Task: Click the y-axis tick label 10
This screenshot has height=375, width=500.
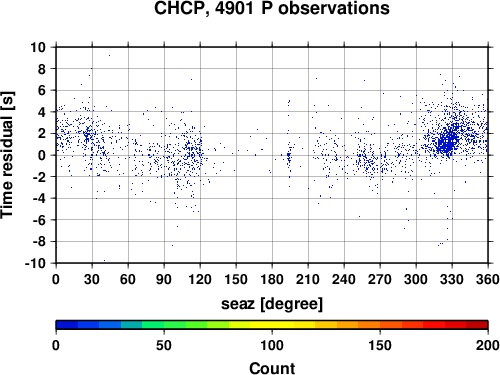Action: point(38,47)
